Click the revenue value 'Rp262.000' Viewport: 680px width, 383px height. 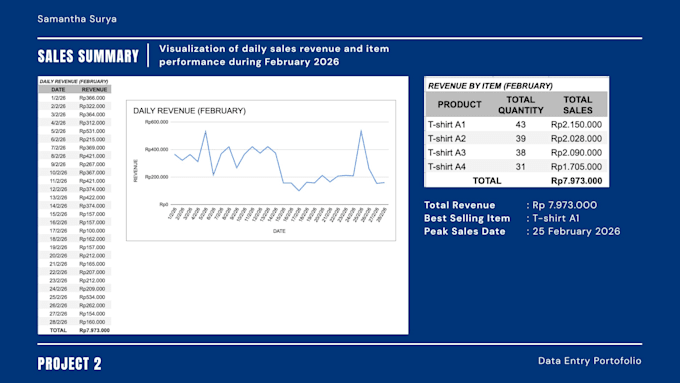pyautogui.click(x=92, y=305)
